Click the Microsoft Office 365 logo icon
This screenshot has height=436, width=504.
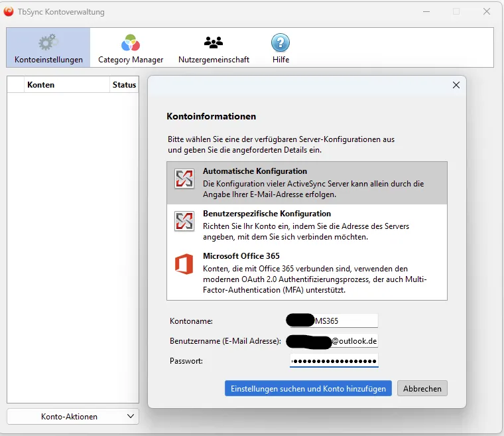coord(184,264)
